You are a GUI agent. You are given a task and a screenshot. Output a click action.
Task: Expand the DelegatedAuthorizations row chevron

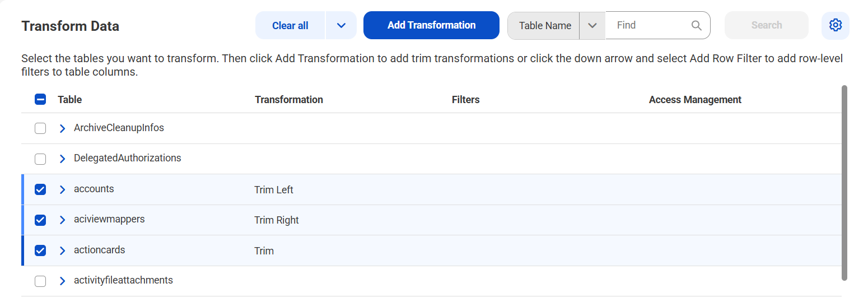[x=62, y=159]
